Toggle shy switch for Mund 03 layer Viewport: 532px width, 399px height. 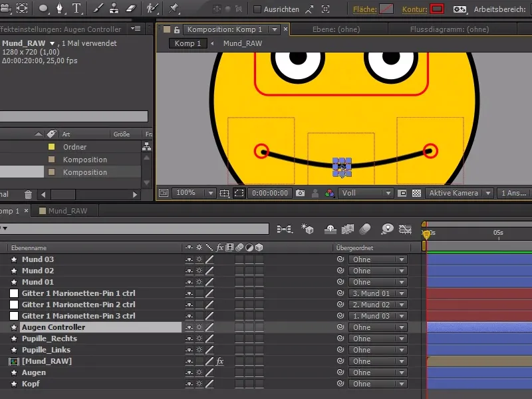click(x=189, y=259)
